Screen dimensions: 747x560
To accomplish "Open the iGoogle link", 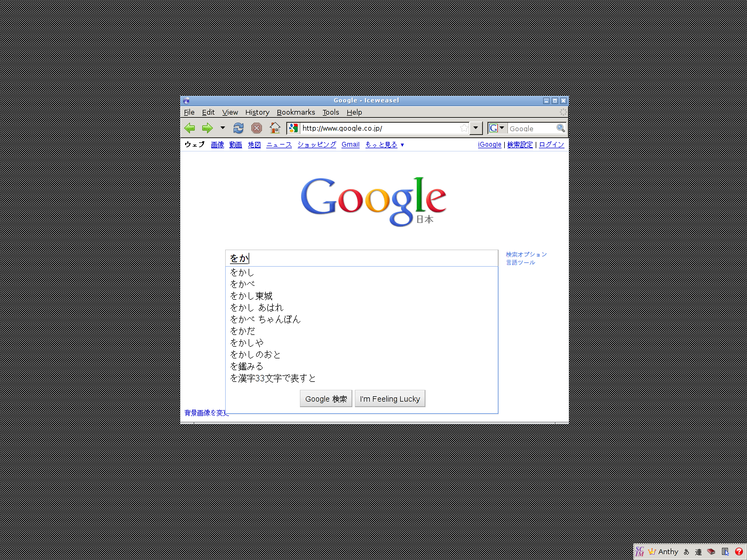I will click(490, 145).
